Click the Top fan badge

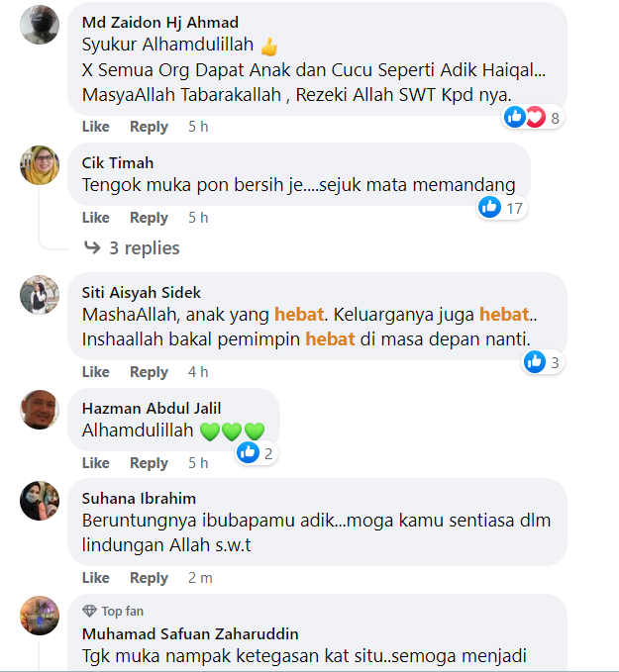pos(113,611)
